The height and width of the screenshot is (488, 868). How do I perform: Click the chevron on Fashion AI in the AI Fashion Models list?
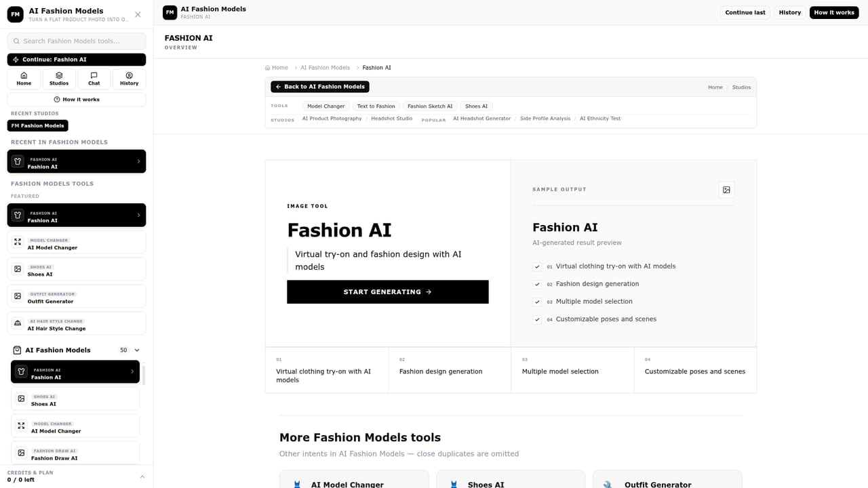coord(132,371)
